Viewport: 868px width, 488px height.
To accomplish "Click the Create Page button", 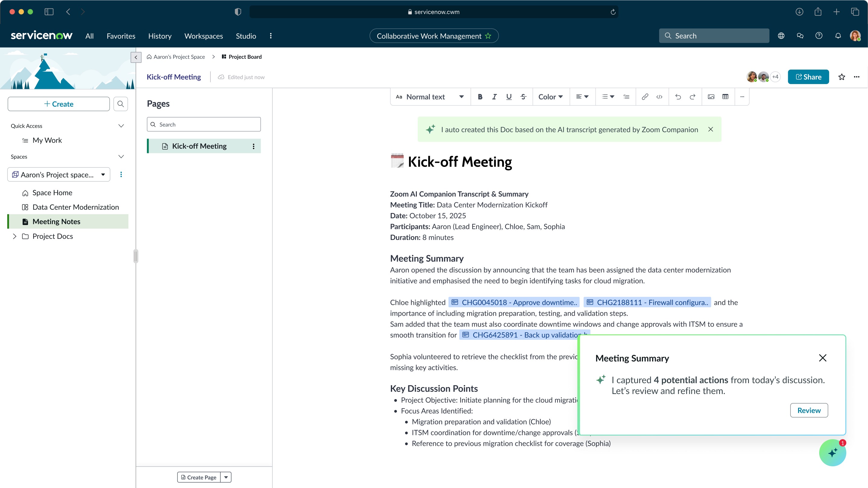I will (199, 477).
